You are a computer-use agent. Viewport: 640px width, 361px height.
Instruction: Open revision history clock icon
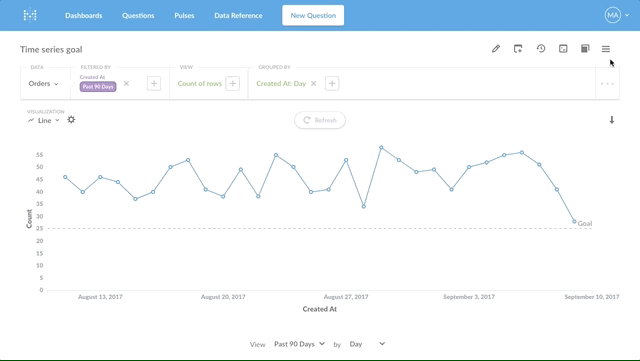[x=541, y=49]
